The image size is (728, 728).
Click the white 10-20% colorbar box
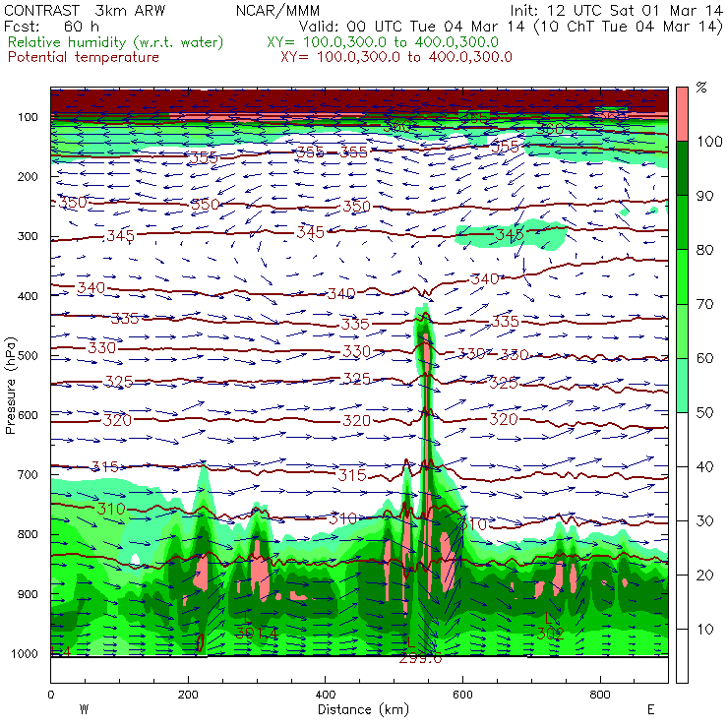pos(682,602)
